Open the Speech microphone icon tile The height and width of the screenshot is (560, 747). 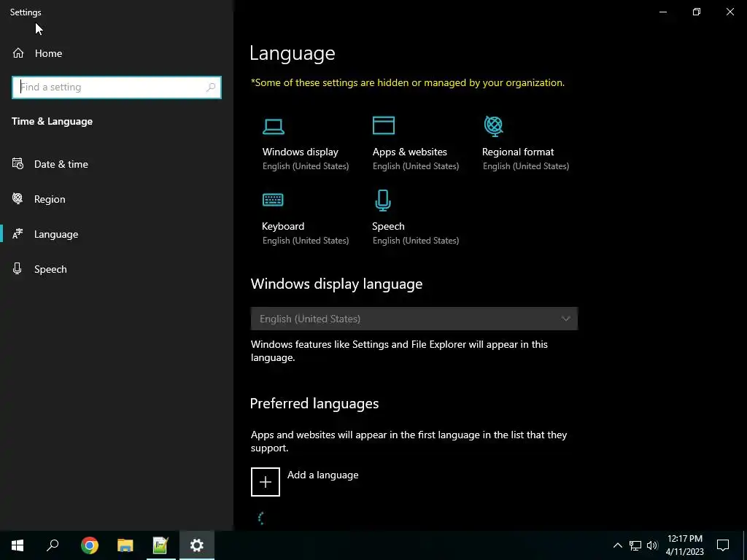(383, 200)
